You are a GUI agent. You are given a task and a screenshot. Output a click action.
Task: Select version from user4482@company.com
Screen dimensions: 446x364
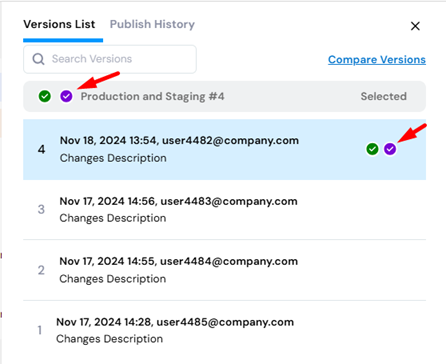tap(224, 149)
